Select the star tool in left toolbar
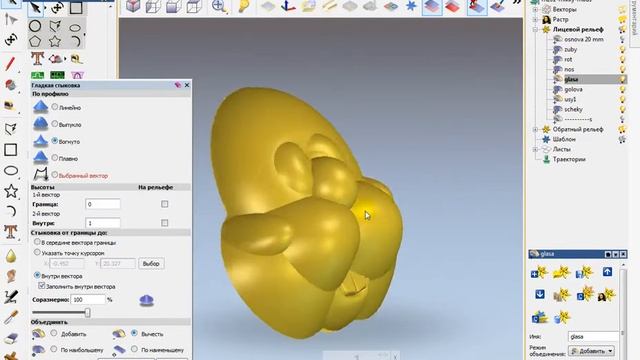The width and height of the screenshot is (640, 360). click(x=11, y=191)
